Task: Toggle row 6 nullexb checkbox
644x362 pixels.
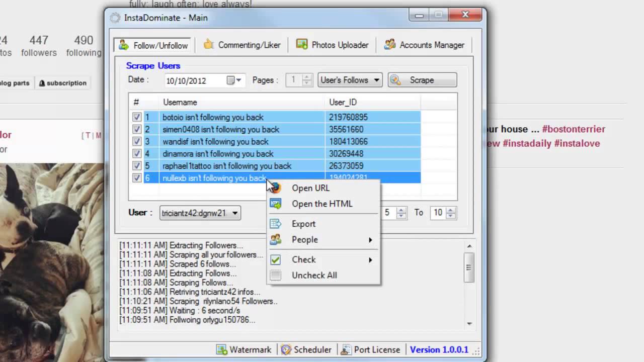Action: coord(136,177)
